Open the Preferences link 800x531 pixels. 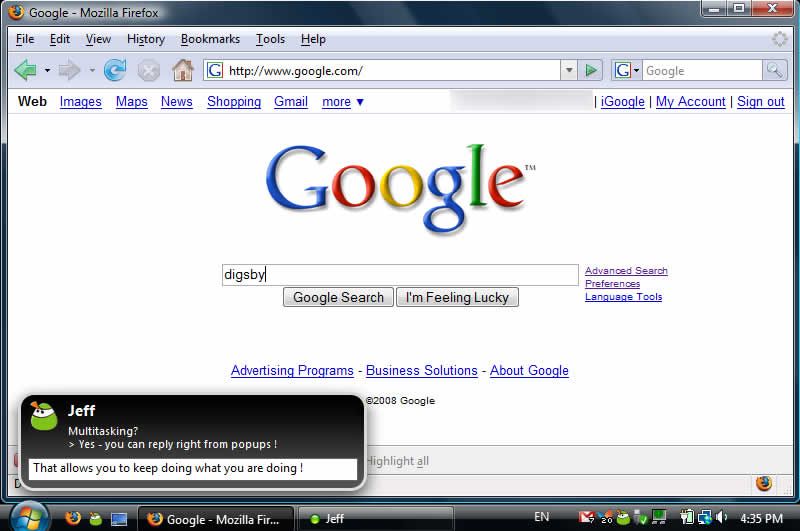pyautogui.click(x=612, y=284)
